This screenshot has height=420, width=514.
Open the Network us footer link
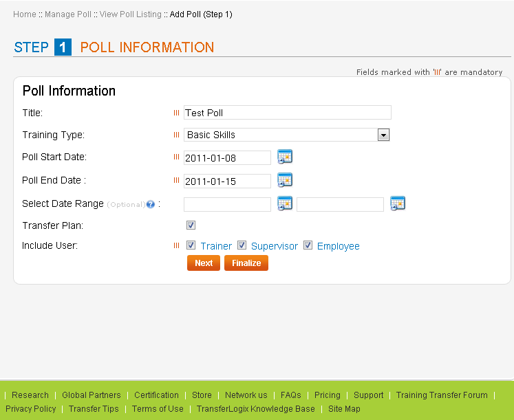coord(246,395)
